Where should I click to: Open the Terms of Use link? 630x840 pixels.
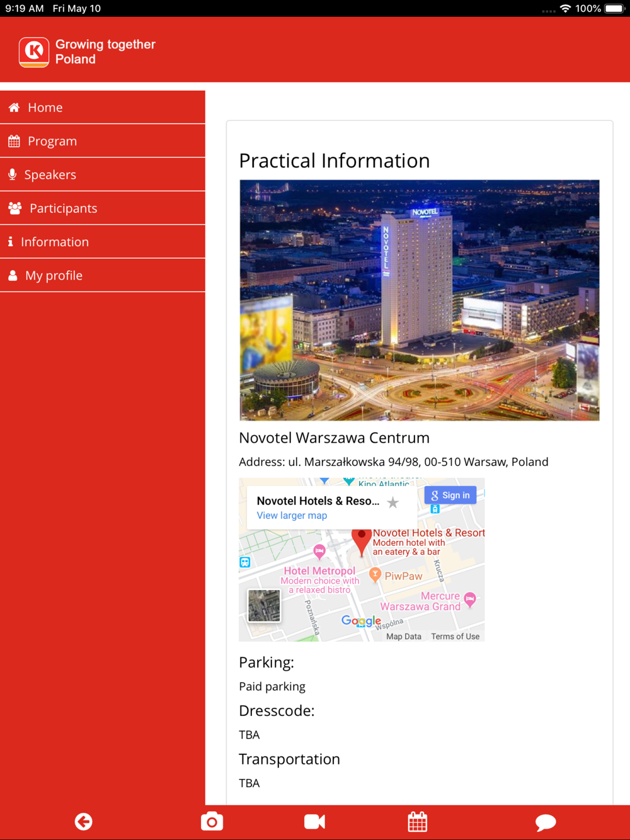coord(455,637)
